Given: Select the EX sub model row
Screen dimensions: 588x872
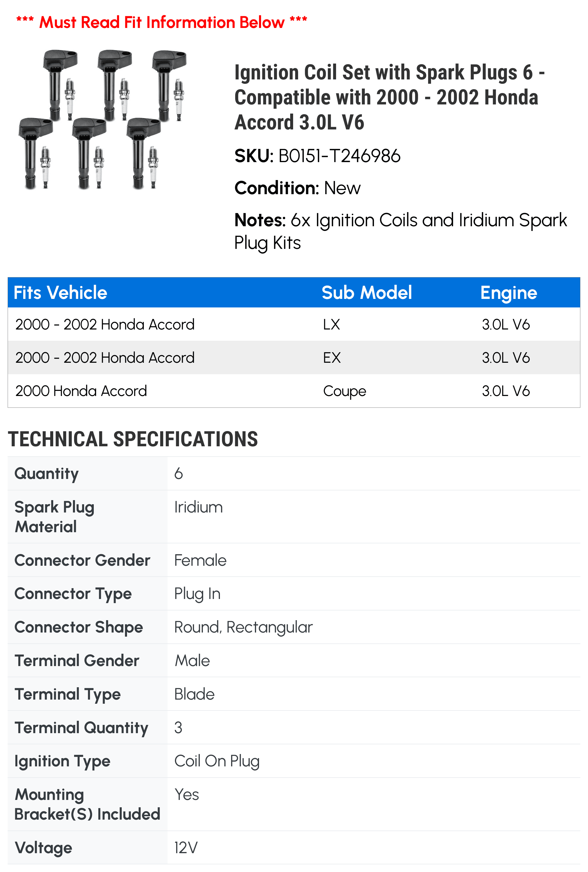Looking at the screenshot, I should tap(294, 357).
